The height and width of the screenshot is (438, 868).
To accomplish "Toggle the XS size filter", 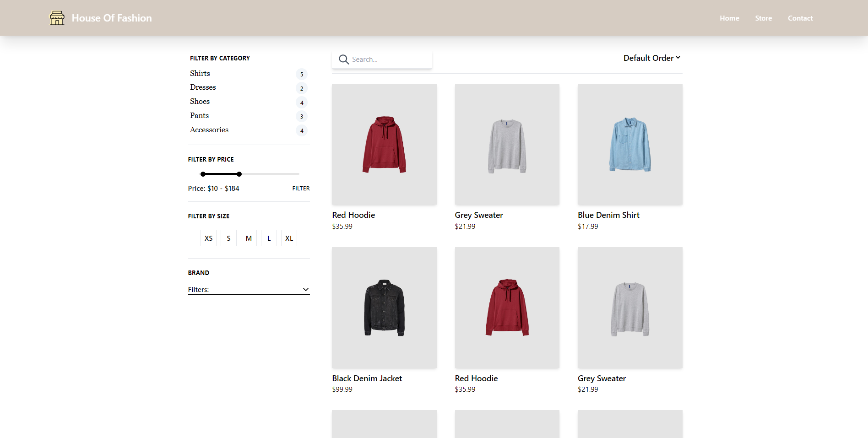I will point(208,238).
